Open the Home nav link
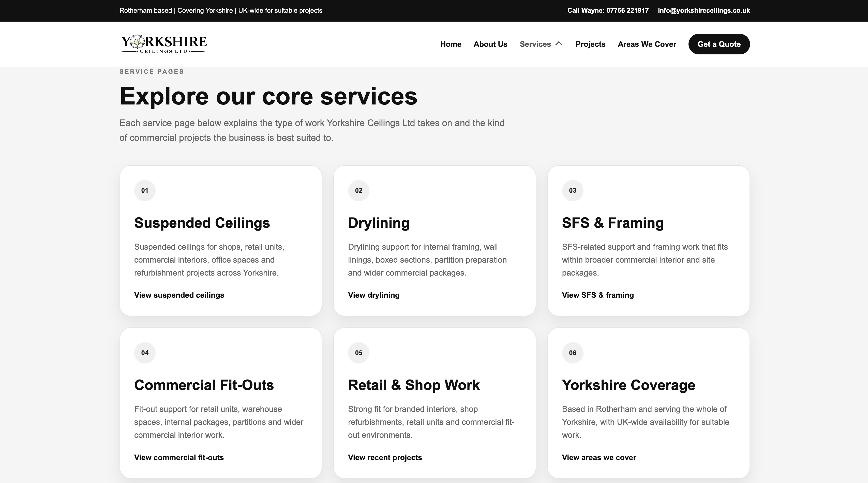This screenshot has height=483, width=868. click(x=451, y=44)
